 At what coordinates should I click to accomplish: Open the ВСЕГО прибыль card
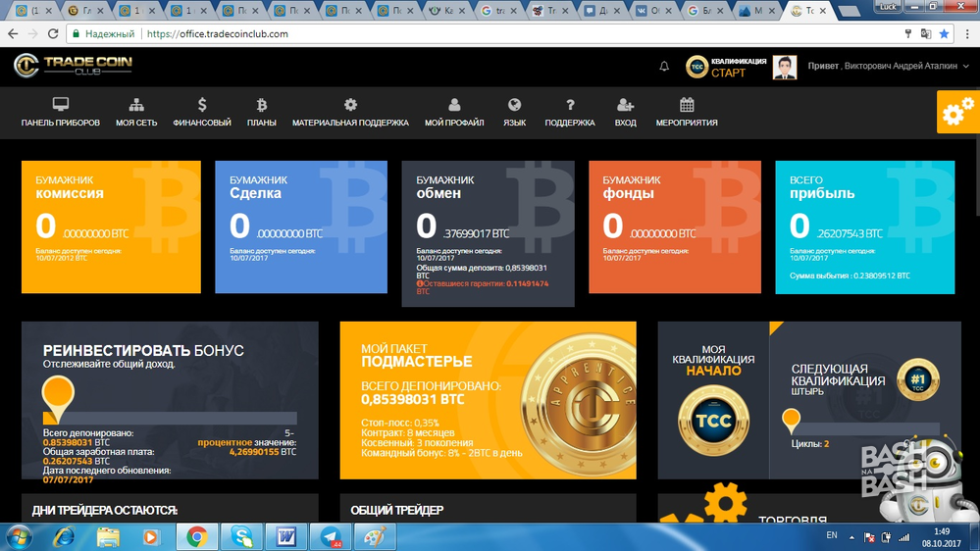[865, 226]
